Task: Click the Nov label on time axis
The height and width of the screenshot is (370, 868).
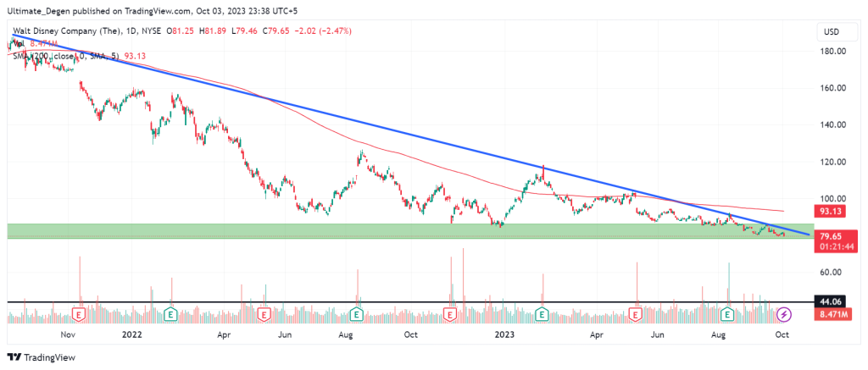Action: coord(68,334)
